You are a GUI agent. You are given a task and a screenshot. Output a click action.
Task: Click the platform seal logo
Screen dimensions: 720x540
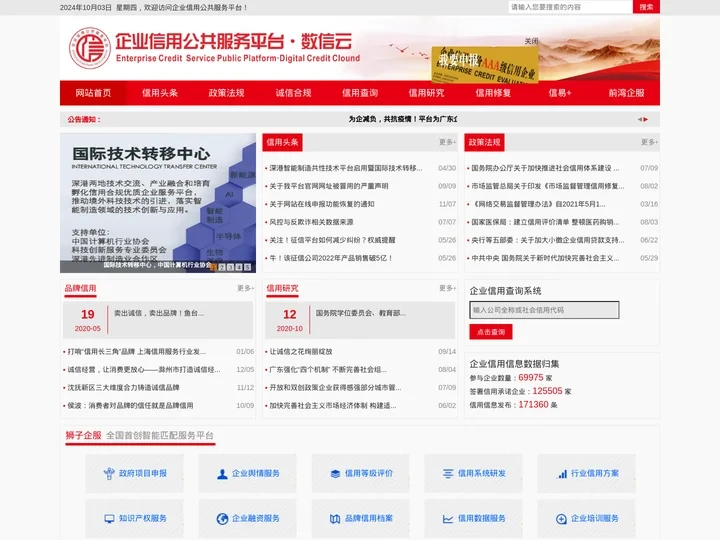click(90, 48)
